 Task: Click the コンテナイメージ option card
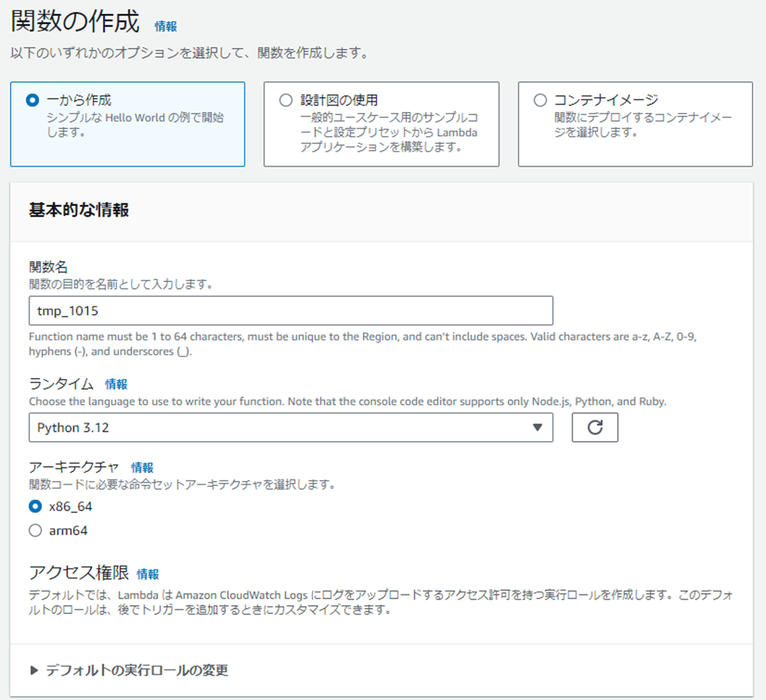(x=635, y=124)
